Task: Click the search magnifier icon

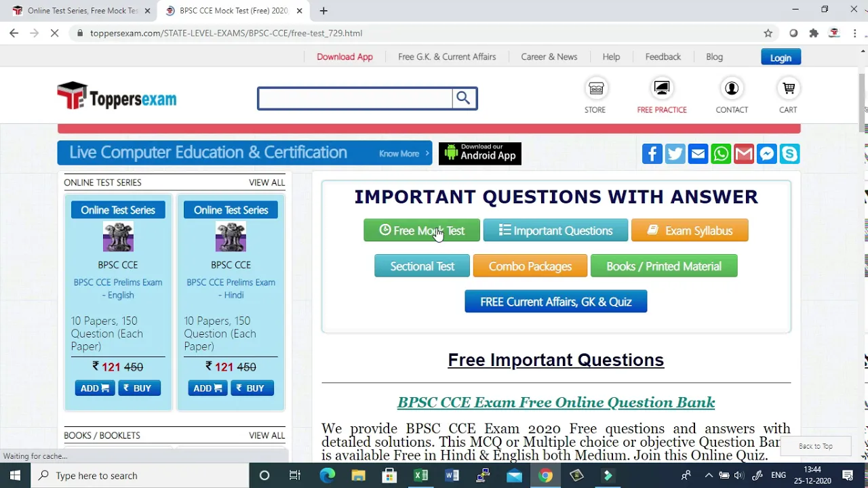Action: [463, 98]
